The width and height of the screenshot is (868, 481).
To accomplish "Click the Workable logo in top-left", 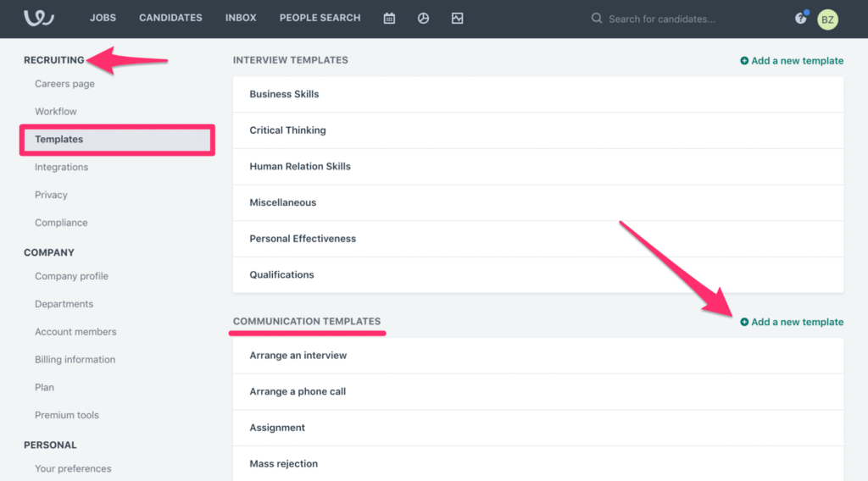I will [x=39, y=18].
